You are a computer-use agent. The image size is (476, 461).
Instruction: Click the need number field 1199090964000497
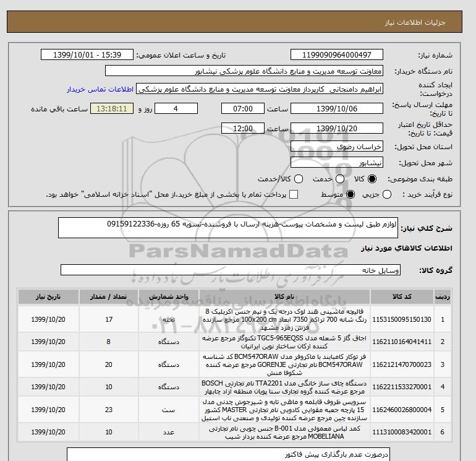(x=337, y=54)
